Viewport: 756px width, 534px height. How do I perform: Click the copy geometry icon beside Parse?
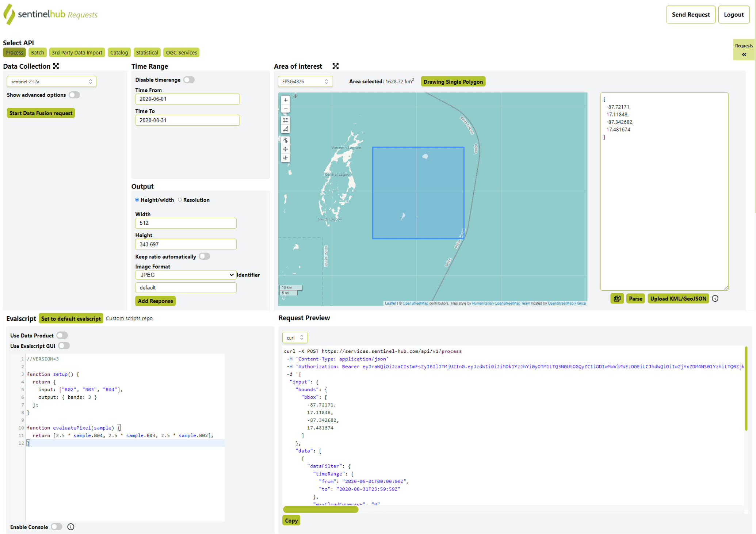pos(617,298)
